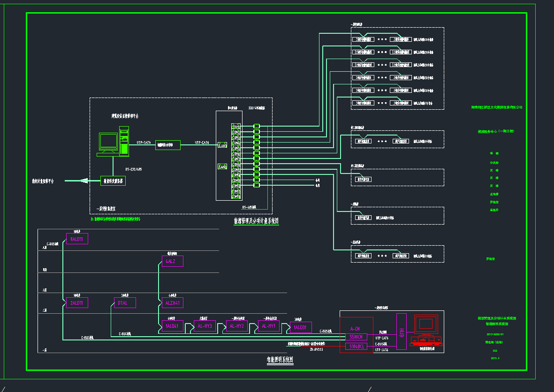
Task: Select the A-CN label in red cabinet
Action: (355, 329)
